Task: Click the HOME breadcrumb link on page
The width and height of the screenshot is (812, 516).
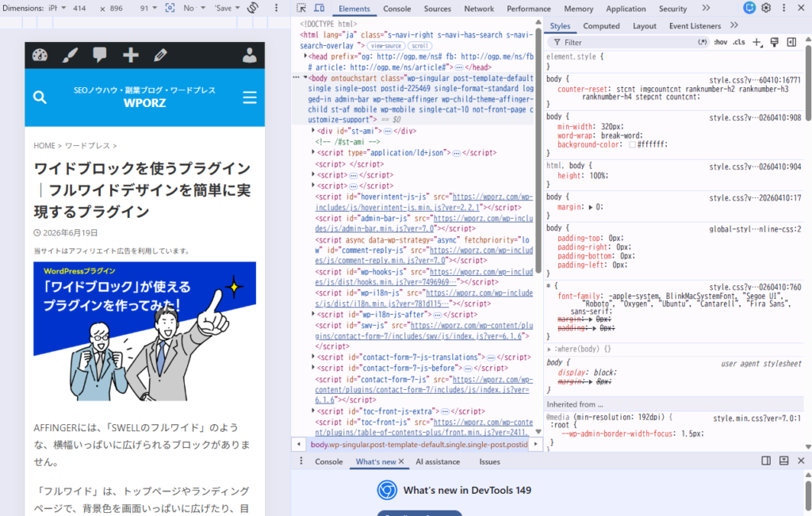Action: [44, 146]
